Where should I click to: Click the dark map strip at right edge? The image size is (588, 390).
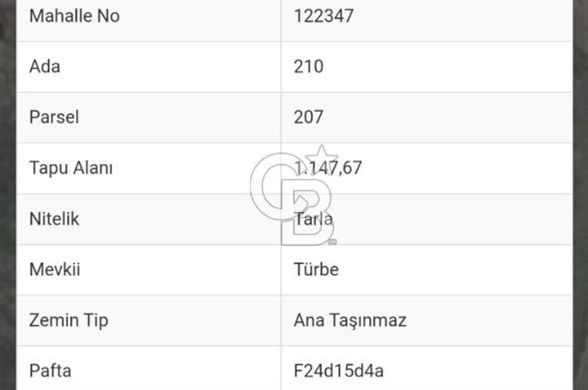click(580, 194)
